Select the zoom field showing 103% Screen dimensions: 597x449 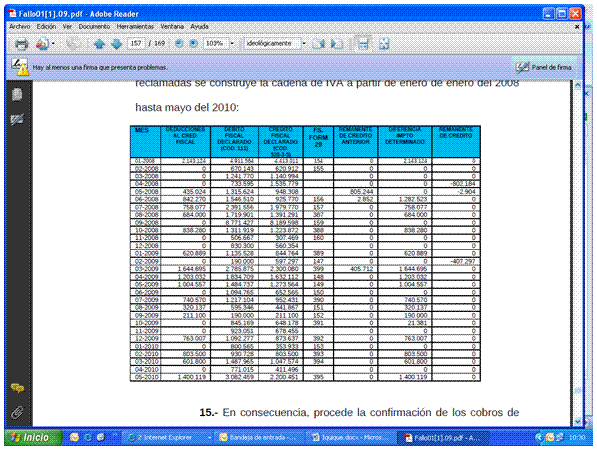point(215,43)
